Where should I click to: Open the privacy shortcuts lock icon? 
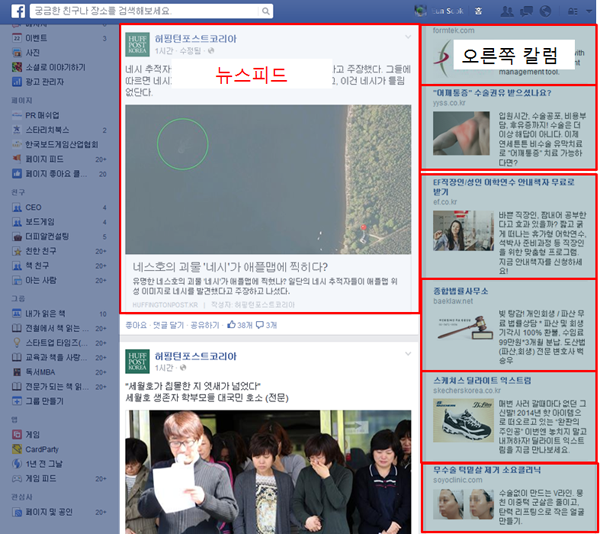coord(573,11)
